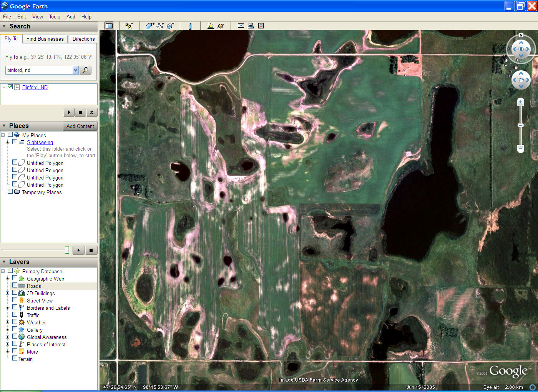Add an image overlay using the toolbar icon
Image resolution: width=538 pixels, height=392 pixels.
[170, 26]
